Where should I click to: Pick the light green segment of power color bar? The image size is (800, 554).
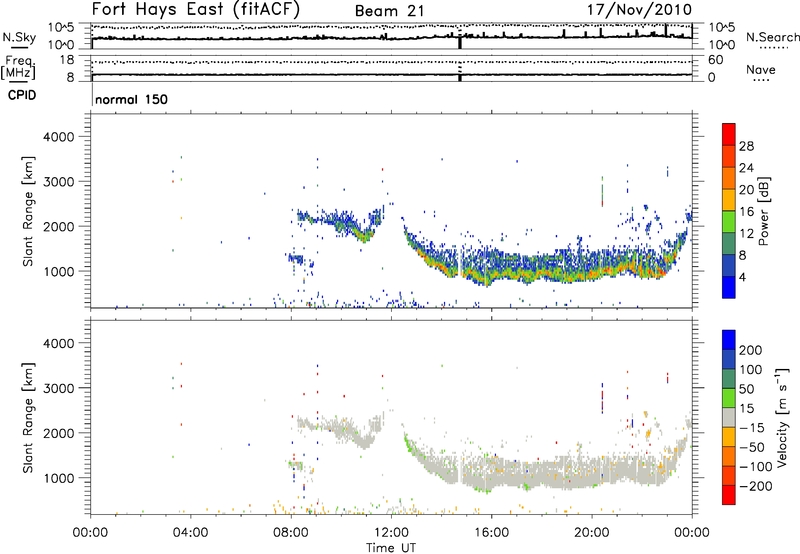point(729,222)
